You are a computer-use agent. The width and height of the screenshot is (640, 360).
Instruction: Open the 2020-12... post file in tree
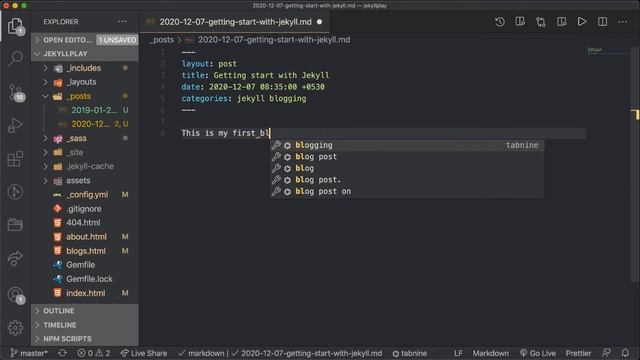point(85,124)
